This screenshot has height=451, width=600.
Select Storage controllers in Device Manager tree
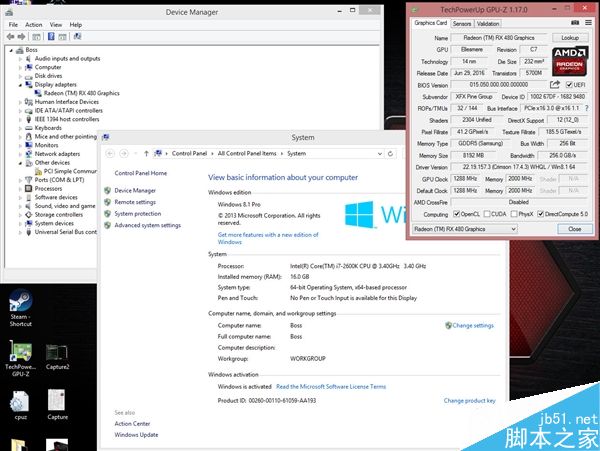coord(58,215)
